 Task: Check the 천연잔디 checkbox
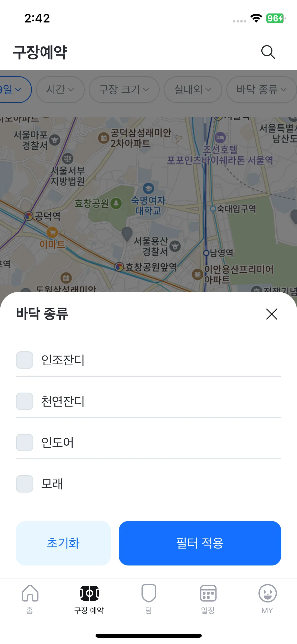[x=25, y=401]
